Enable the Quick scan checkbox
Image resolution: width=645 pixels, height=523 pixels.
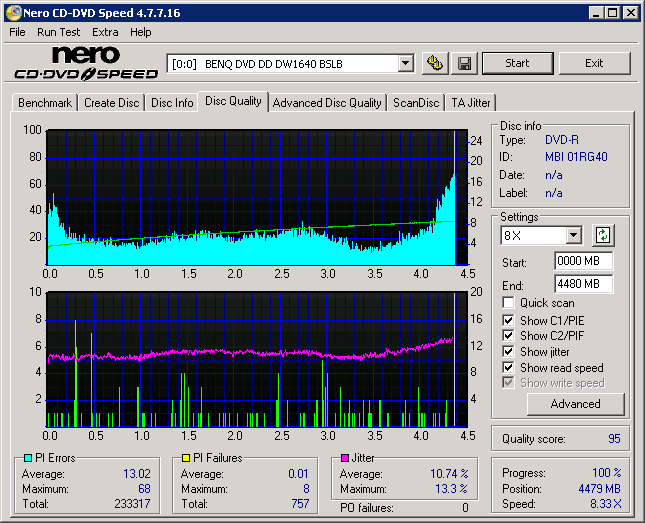509,303
